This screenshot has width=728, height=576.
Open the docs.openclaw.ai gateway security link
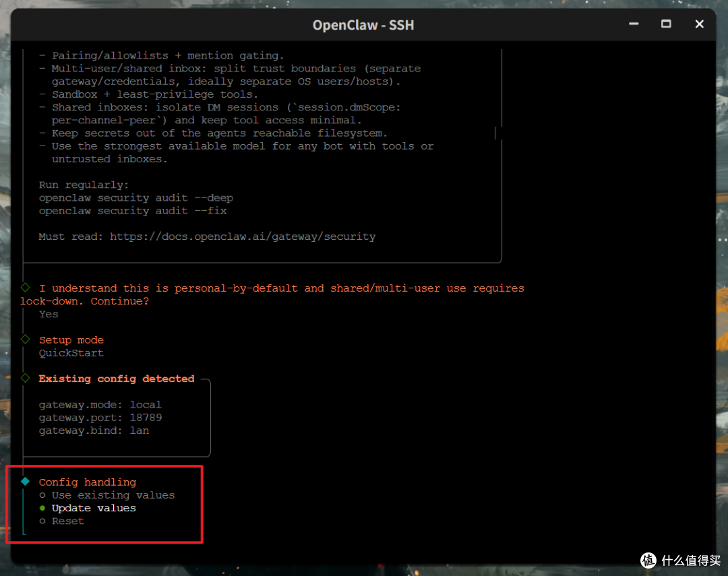(x=243, y=236)
